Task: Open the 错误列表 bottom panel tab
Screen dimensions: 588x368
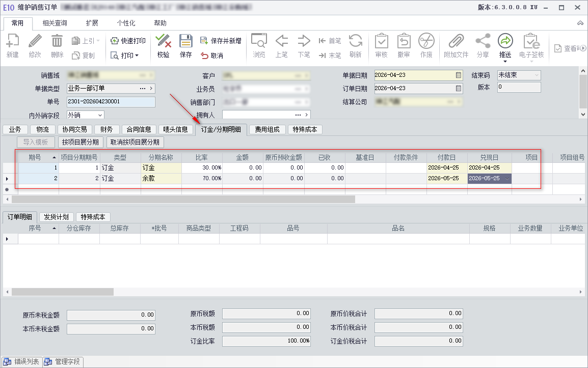Action: [x=22, y=361]
